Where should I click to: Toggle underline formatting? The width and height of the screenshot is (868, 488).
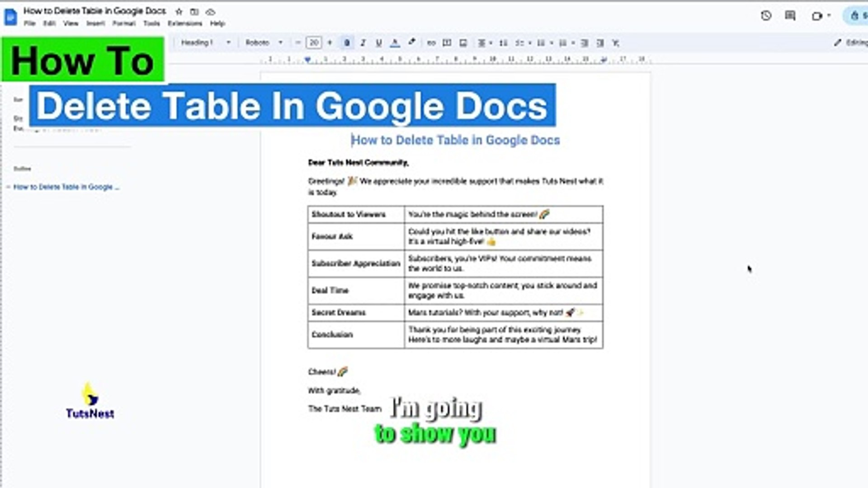coord(378,43)
